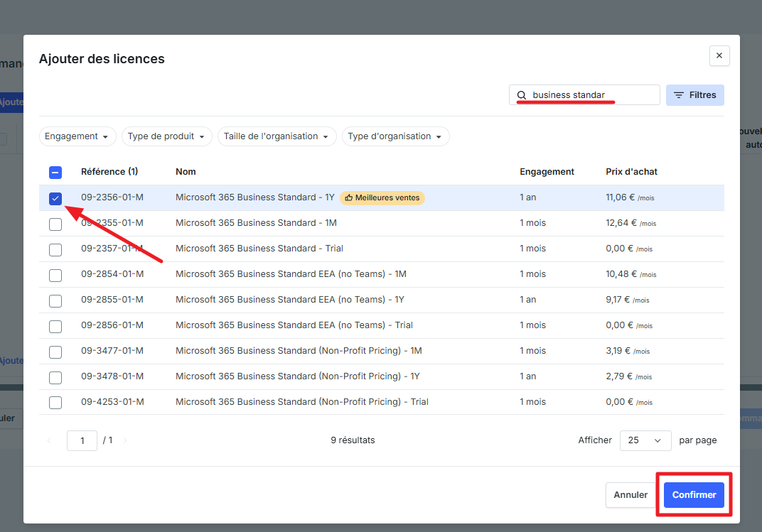Click Microsoft 365 Business Standard - 1M name
Image resolution: width=762 pixels, height=532 pixels.
pos(256,223)
